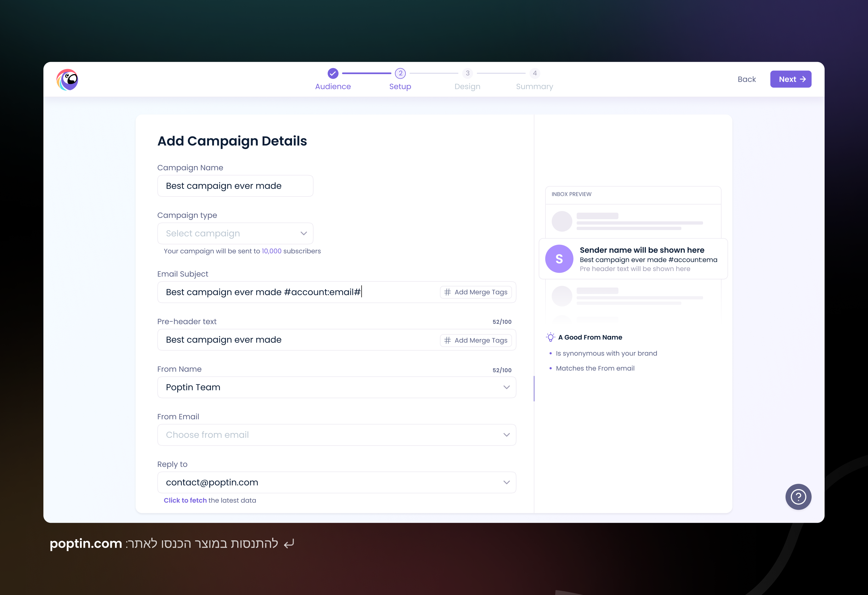Add merge tags to Email Subject
Screen dimensions: 868x595
click(476, 292)
